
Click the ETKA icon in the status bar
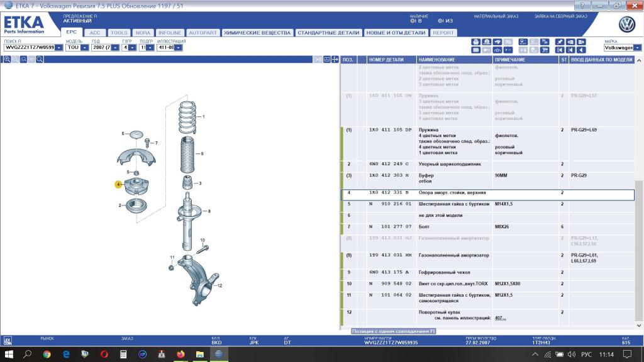(x=8, y=341)
